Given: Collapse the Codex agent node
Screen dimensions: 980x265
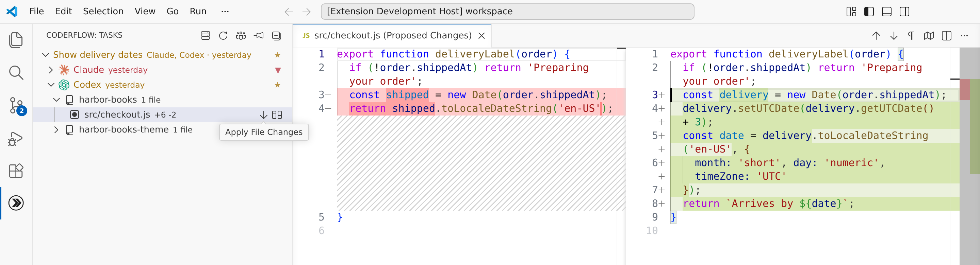Looking at the screenshot, I should (51, 85).
